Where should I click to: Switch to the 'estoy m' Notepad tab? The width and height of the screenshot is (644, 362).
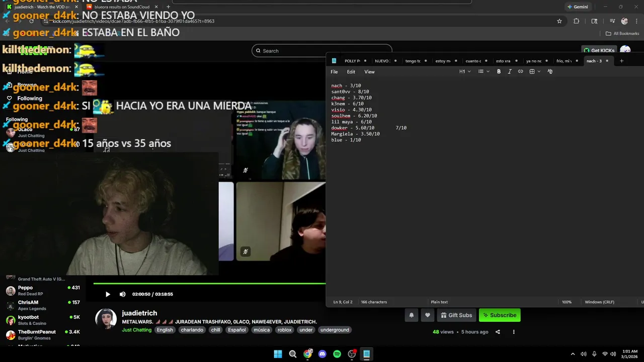pos(443,61)
